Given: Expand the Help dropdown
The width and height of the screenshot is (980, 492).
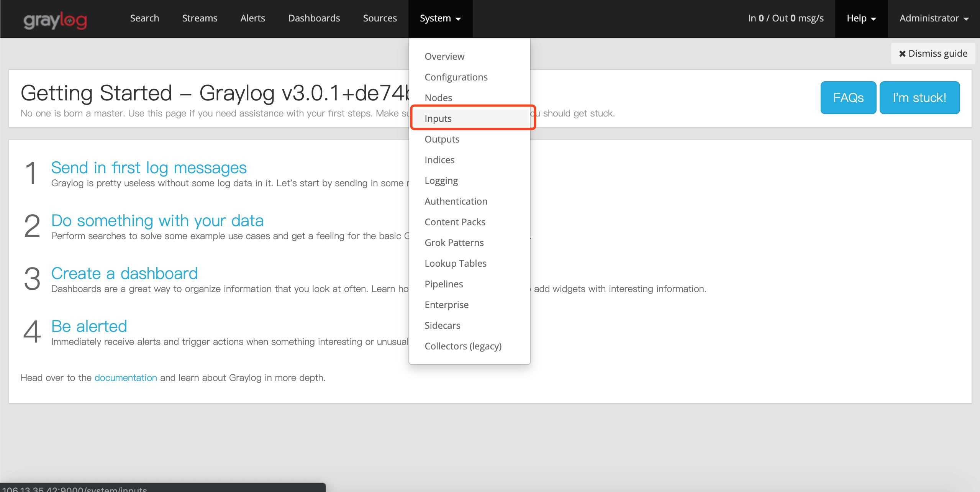Looking at the screenshot, I should [x=861, y=18].
